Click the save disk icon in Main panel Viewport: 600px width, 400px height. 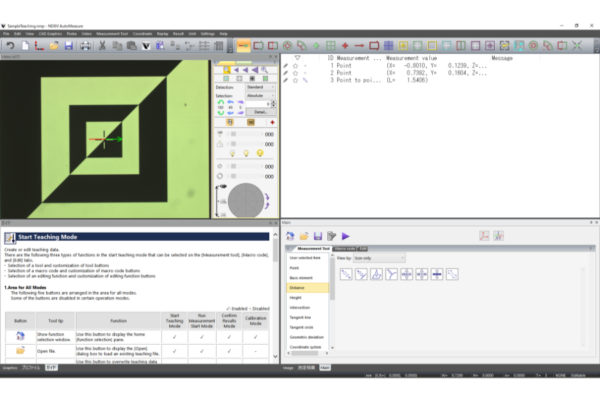[318, 235]
